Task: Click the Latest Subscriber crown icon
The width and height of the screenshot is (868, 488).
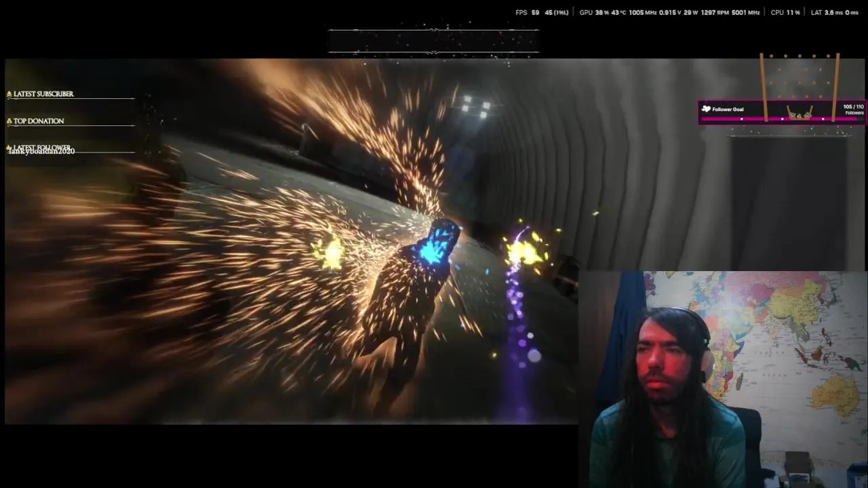Action: pyautogui.click(x=9, y=94)
